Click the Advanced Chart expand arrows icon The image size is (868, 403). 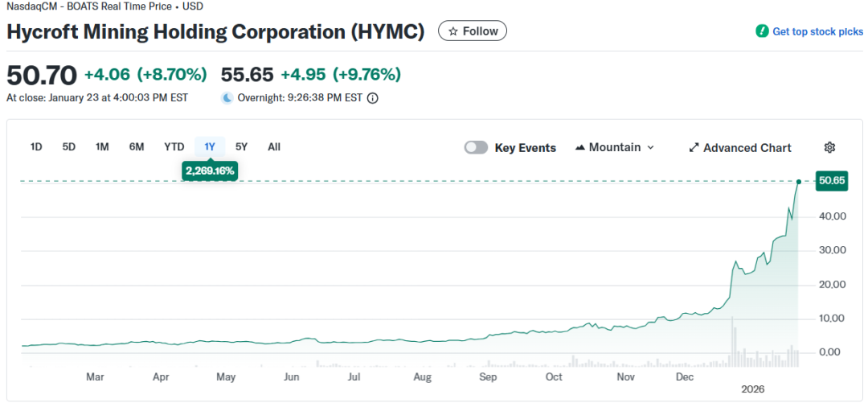(x=694, y=148)
